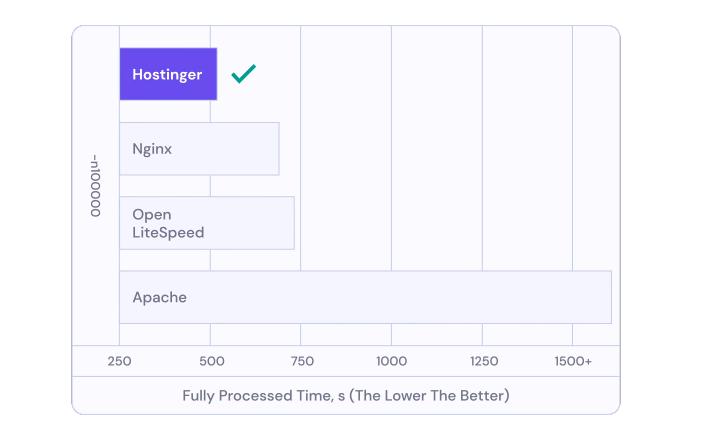The height and width of the screenshot is (442, 719).
Task: Click the green checkmark beside Hostinger
Action: (x=243, y=74)
